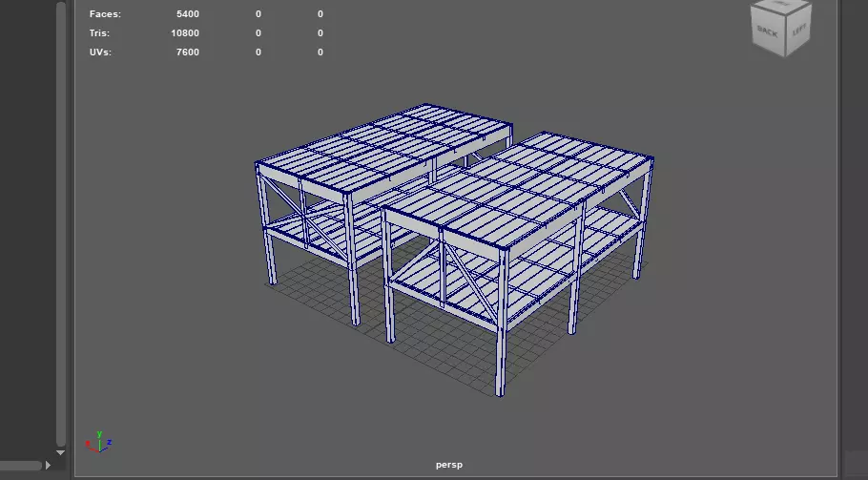868x480 pixels.
Task: Click the top face of the view cube
Action: pyautogui.click(x=781, y=5)
